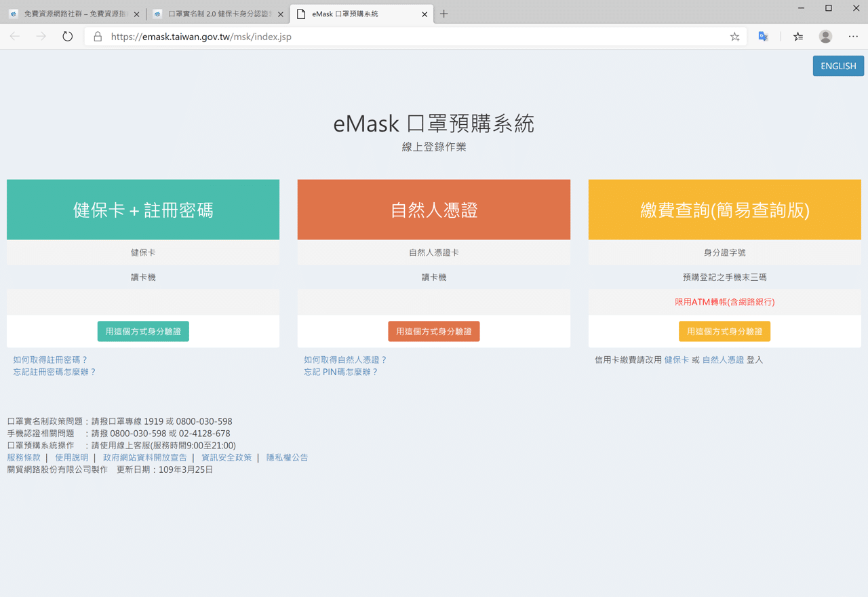
Task: Close the eMask 口罩預購系統 tab
Action: pos(425,14)
